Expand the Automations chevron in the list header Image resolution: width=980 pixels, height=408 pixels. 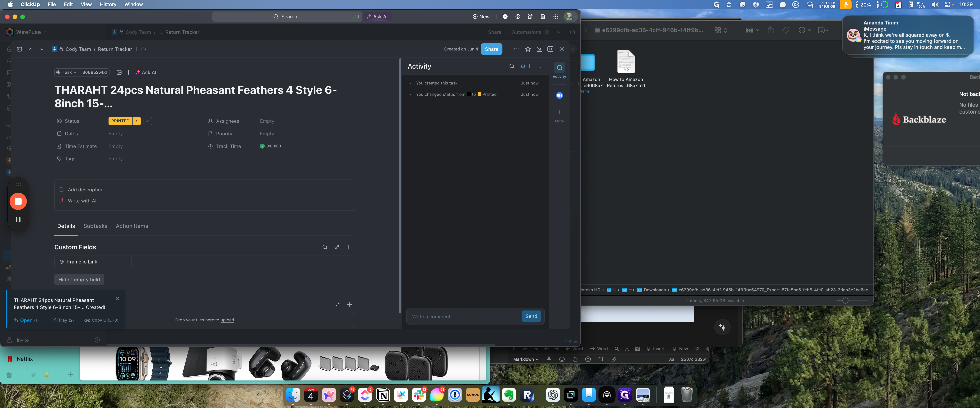point(559,32)
